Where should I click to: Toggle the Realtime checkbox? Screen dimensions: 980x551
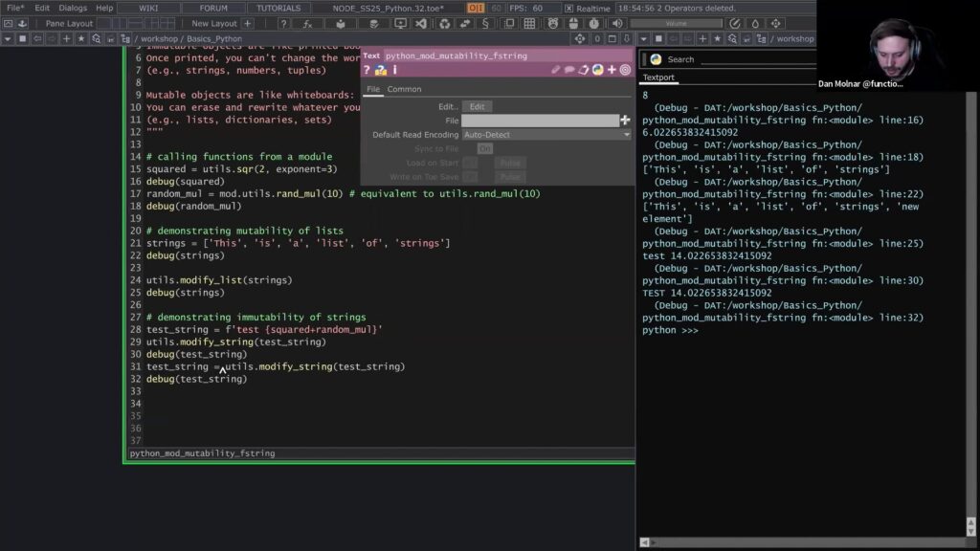click(568, 8)
